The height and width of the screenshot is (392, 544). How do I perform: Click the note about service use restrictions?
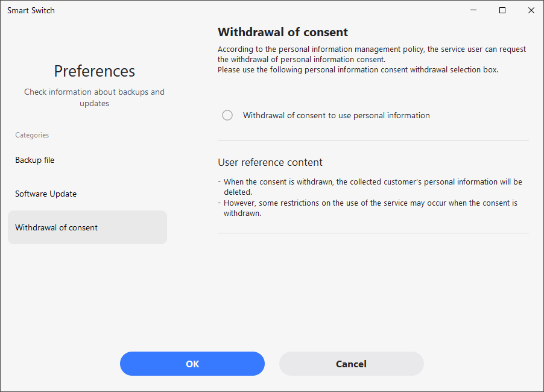(370, 207)
